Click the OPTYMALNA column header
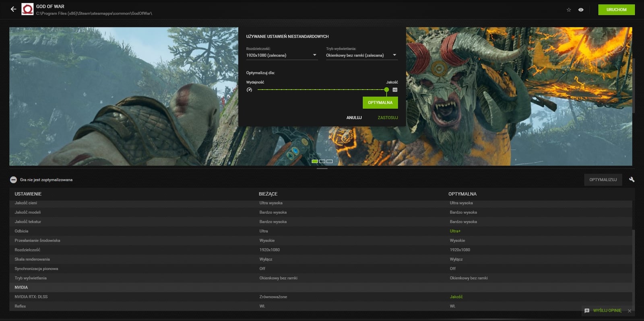 coord(462,194)
